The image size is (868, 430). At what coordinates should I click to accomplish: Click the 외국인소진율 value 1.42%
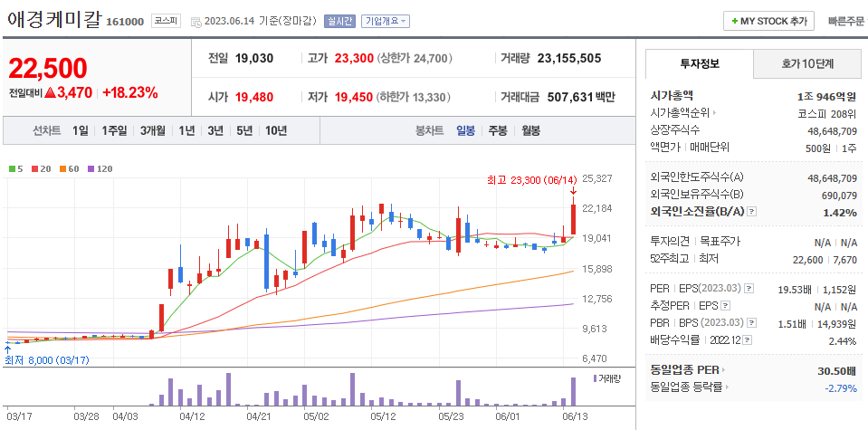tap(840, 213)
